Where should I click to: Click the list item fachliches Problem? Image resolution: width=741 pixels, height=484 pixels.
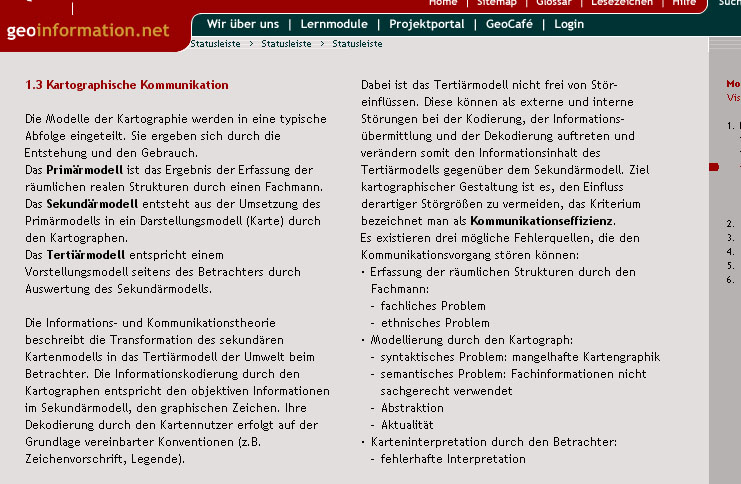point(433,306)
